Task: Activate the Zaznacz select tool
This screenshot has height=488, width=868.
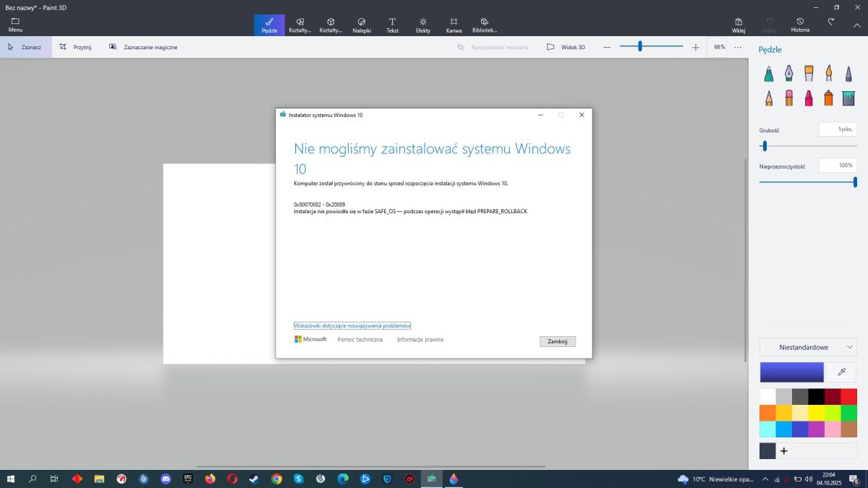Action: [x=25, y=47]
